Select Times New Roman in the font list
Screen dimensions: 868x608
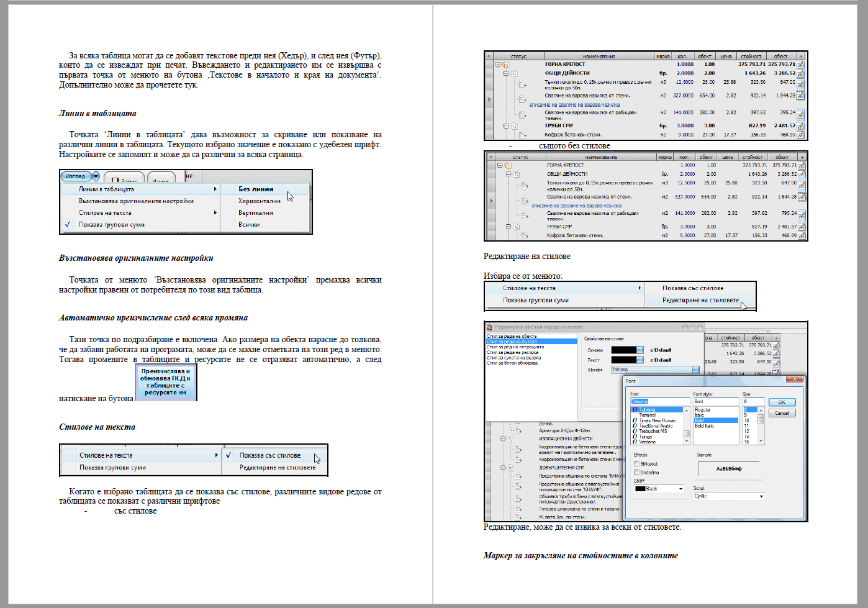point(657,421)
